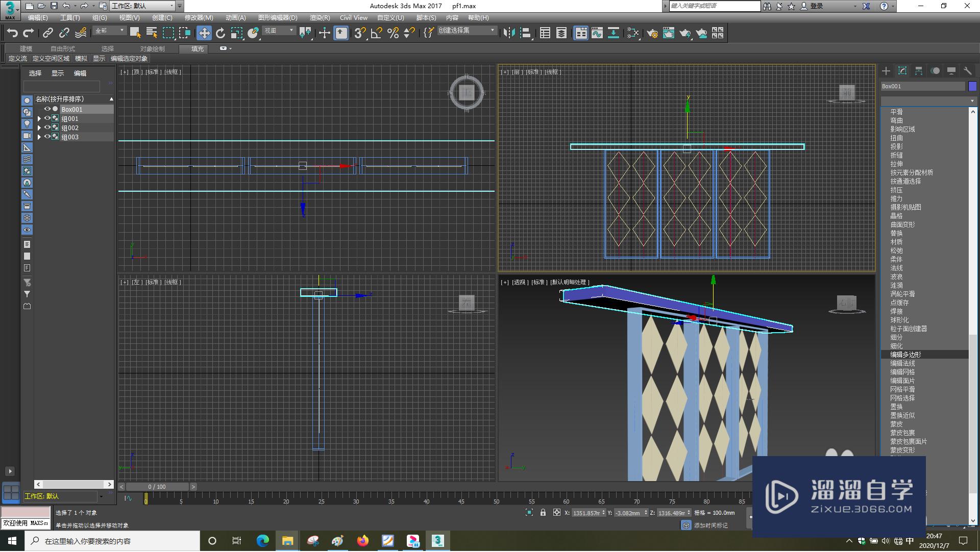Toggle visibility eye of 组001
The height and width of the screenshot is (552, 980).
[47, 118]
